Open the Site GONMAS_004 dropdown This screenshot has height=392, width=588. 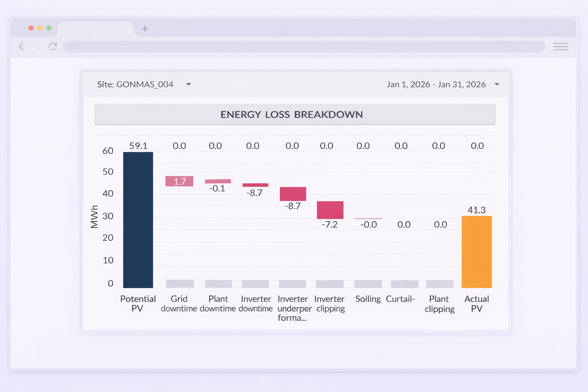click(x=144, y=84)
